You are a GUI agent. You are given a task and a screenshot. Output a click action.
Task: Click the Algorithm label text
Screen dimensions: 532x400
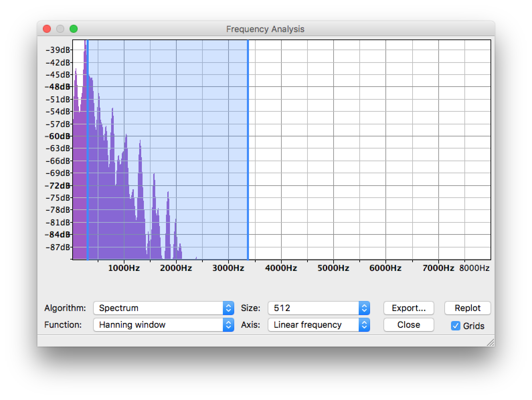point(65,308)
